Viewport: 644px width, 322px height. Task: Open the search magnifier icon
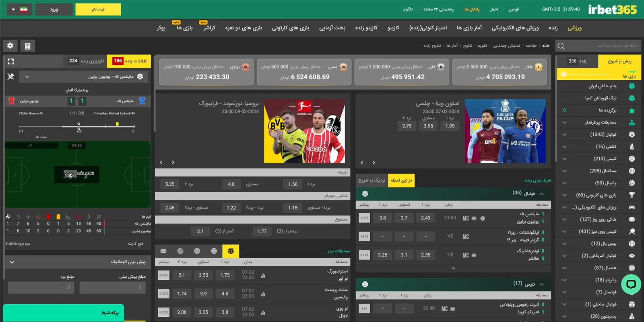[x=561, y=46]
